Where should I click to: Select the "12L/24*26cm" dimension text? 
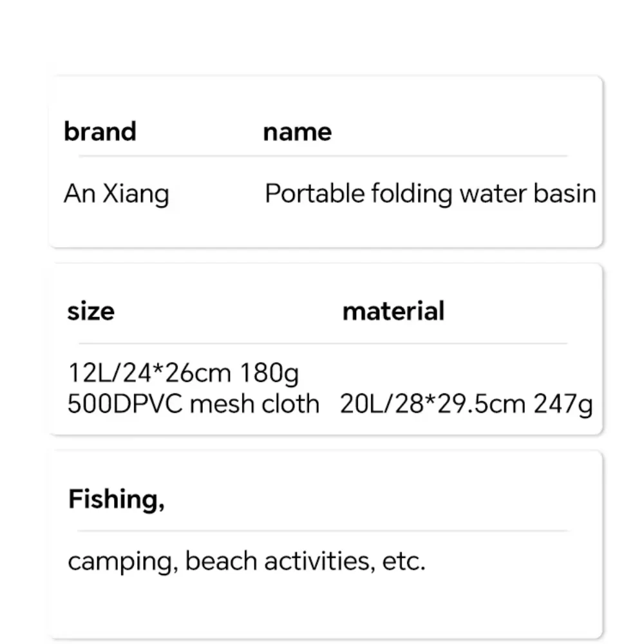click(x=150, y=373)
